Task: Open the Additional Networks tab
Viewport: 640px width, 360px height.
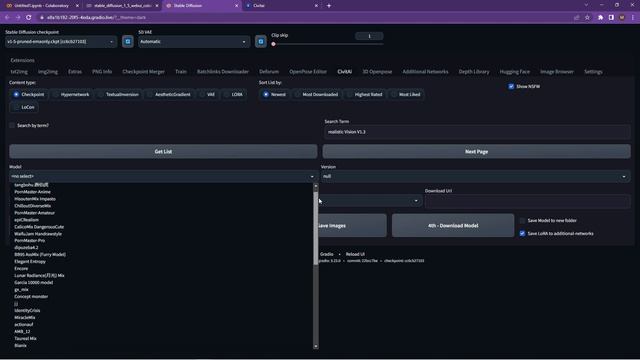Action: coord(425,71)
